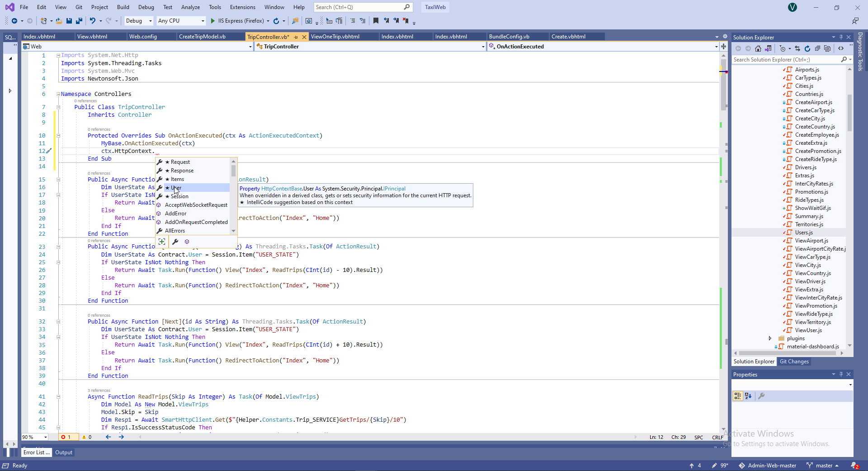Screen dimensions: 868x471
Task: Click the notifications bell icon in status bar
Action: pyautogui.click(x=855, y=466)
